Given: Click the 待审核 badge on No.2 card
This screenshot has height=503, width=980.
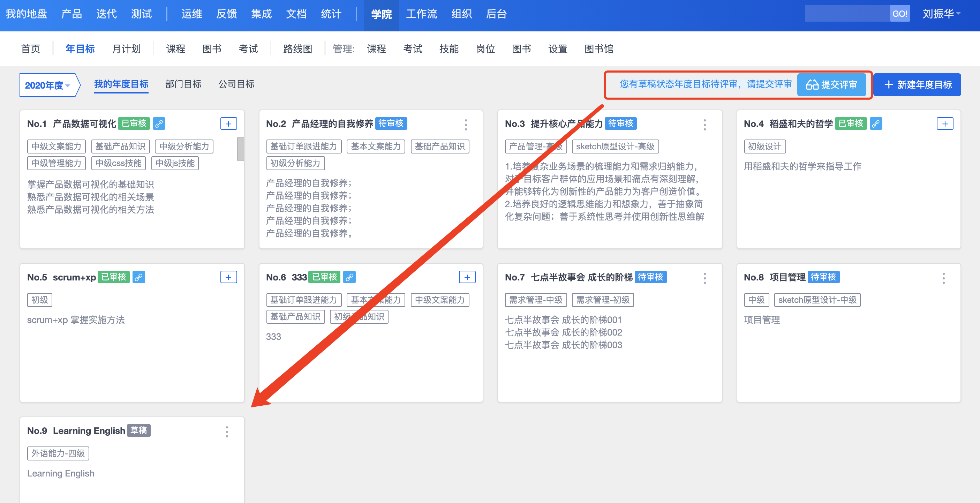Looking at the screenshot, I should [x=391, y=123].
